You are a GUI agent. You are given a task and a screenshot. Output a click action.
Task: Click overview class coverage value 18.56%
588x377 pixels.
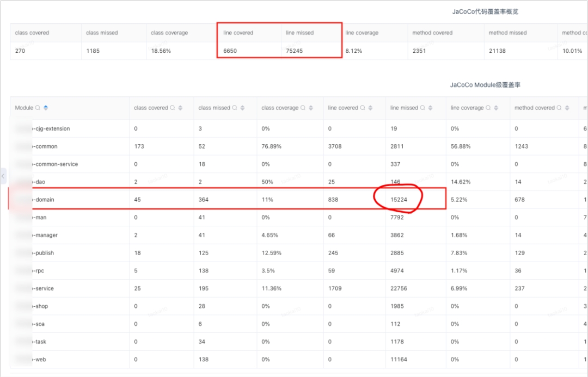coord(161,51)
